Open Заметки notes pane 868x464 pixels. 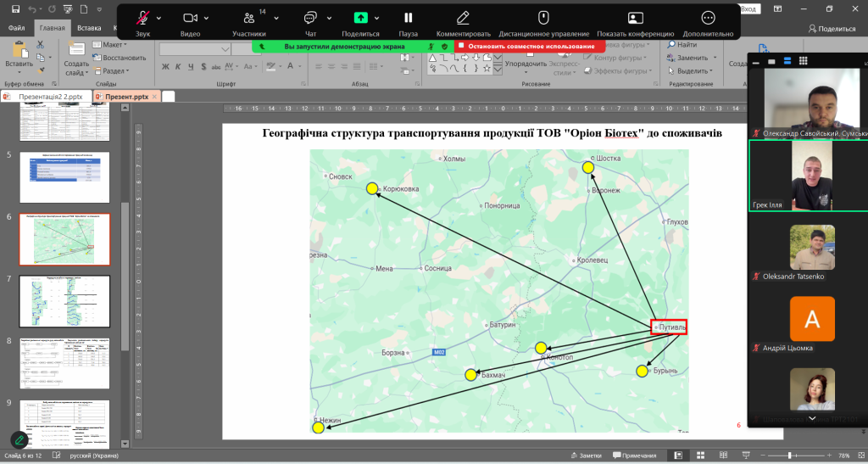pos(586,456)
